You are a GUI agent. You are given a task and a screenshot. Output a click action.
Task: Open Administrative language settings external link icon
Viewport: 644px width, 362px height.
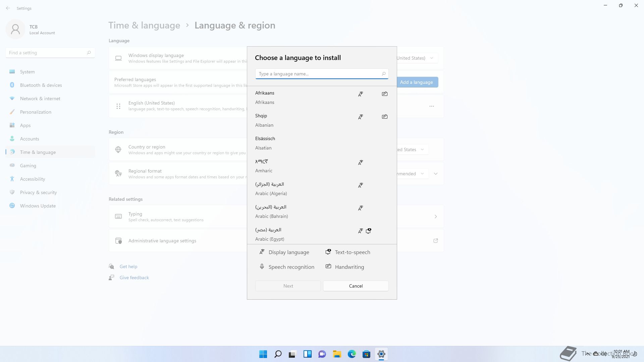[436, 241]
